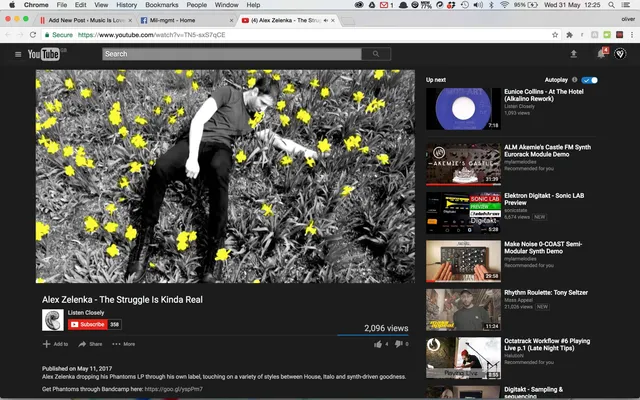Reload the page

33,35
